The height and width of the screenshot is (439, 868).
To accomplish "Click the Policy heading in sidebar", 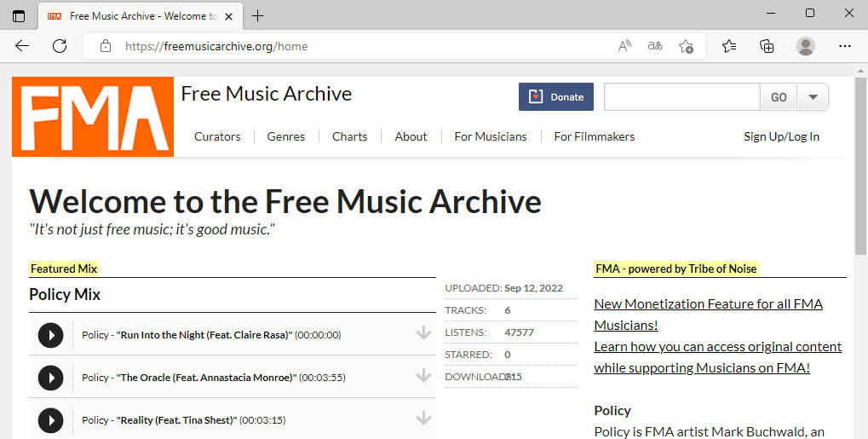I will [x=612, y=411].
